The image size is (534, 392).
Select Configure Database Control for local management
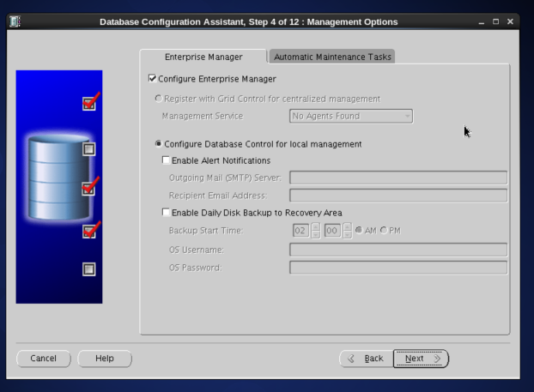pyautogui.click(x=158, y=144)
